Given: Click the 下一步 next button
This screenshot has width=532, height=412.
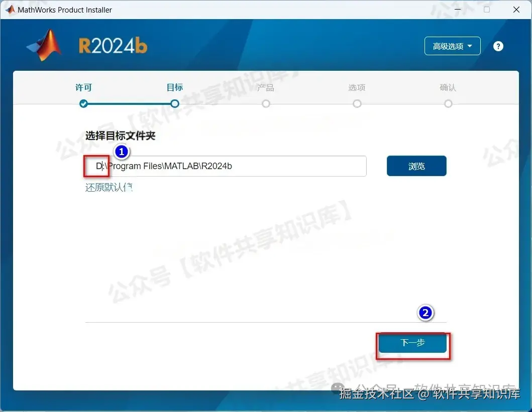Looking at the screenshot, I should click(412, 343).
